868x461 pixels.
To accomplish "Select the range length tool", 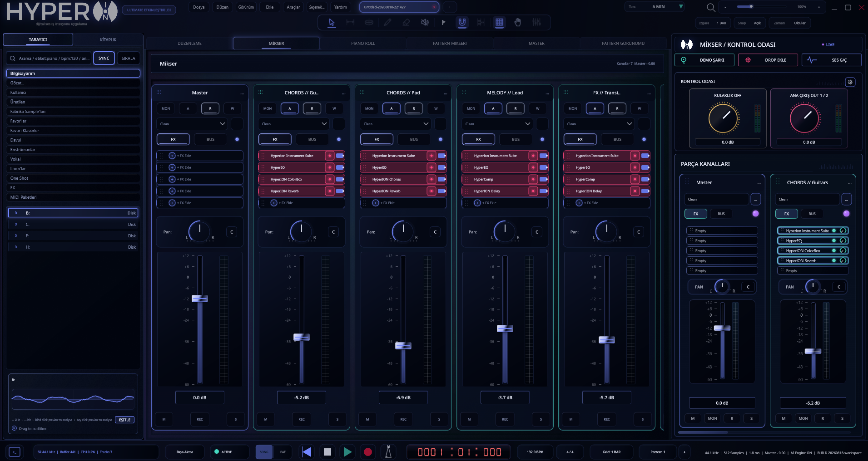I will (x=350, y=22).
